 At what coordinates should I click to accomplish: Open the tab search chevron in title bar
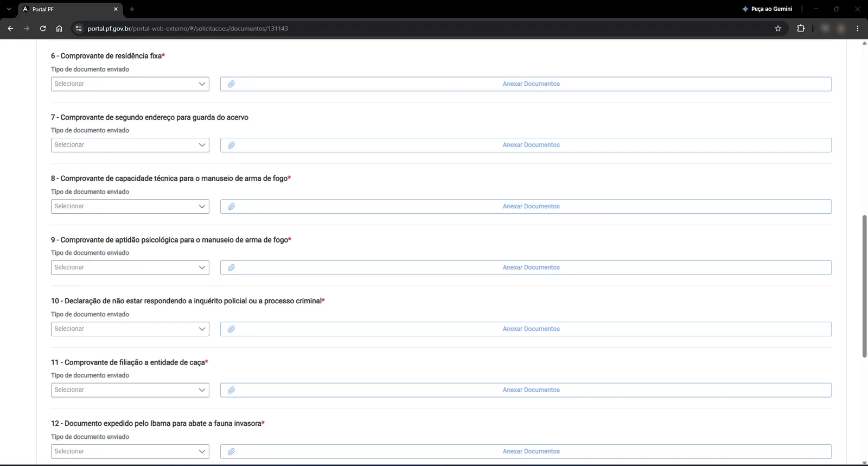coord(9,9)
